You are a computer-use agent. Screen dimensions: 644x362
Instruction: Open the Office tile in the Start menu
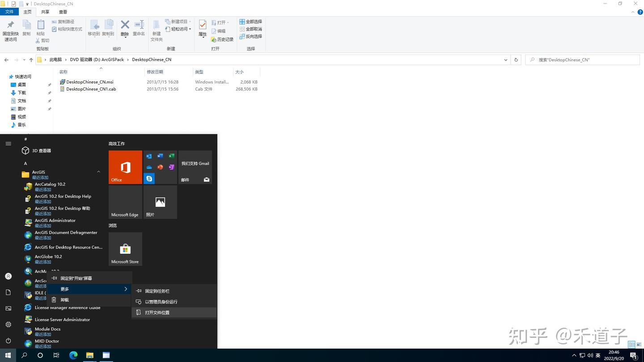point(125,167)
